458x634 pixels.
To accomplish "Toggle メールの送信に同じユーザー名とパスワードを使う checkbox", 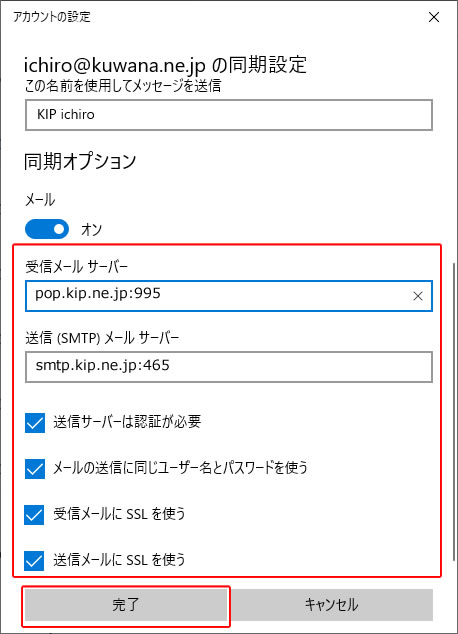I will 35,469.
